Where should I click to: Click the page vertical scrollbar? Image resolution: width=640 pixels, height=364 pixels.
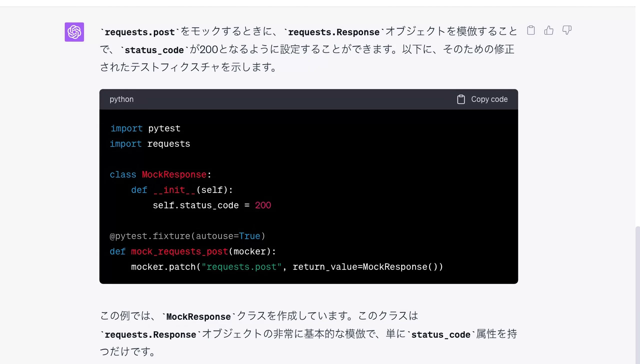(x=637, y=295)
